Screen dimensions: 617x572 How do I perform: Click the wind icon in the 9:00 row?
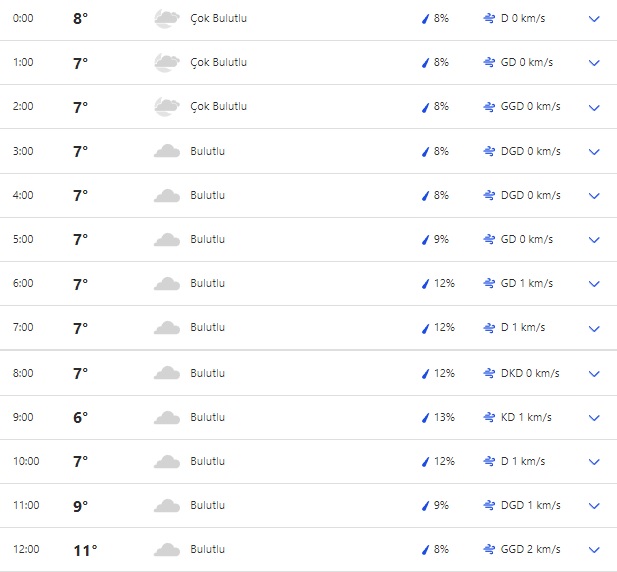(489, 417)
